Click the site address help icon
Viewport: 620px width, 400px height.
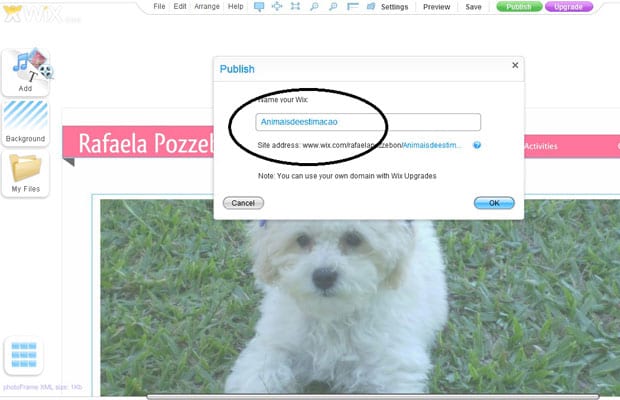477,145
